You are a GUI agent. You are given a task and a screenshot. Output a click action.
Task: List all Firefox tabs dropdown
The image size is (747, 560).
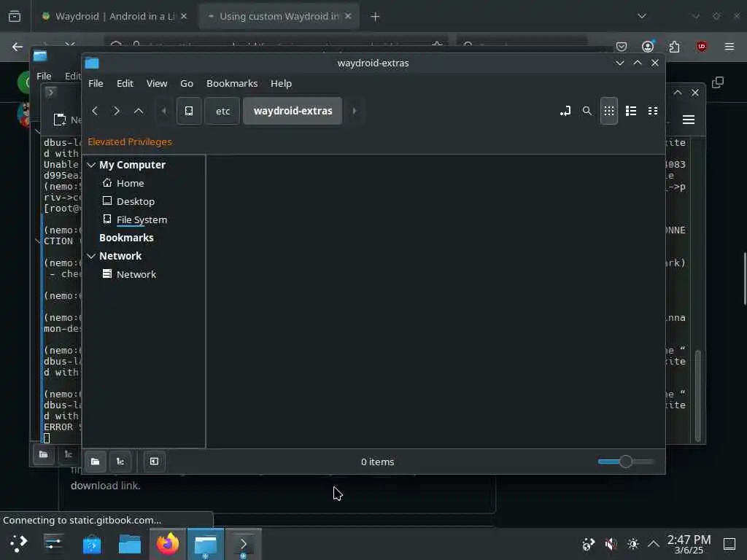(x=642, y=16)
